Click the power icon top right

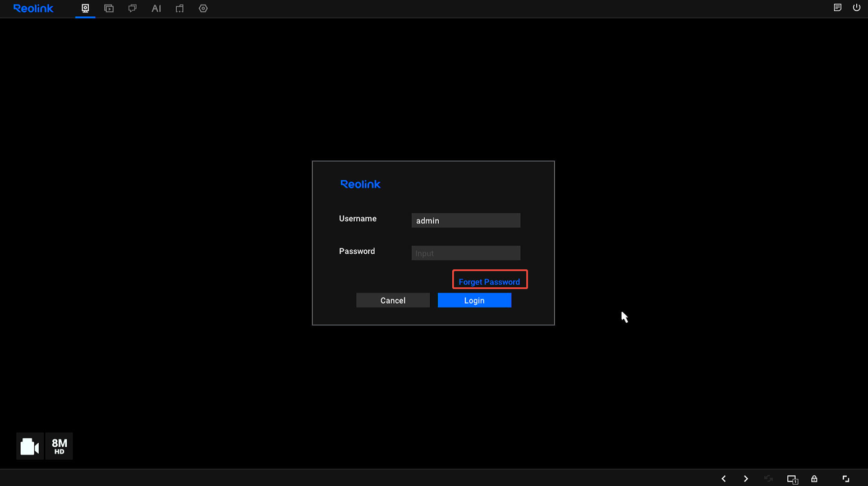[856, 8]
